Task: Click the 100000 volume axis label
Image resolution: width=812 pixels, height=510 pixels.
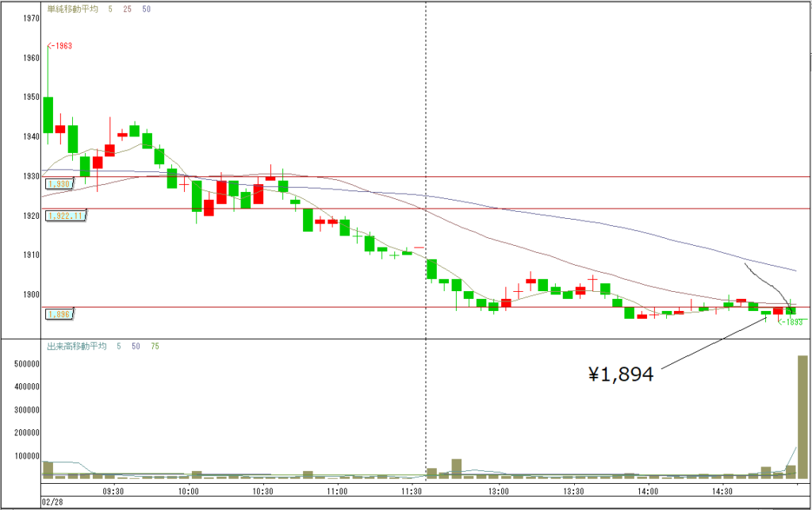Action: [27, 456]
